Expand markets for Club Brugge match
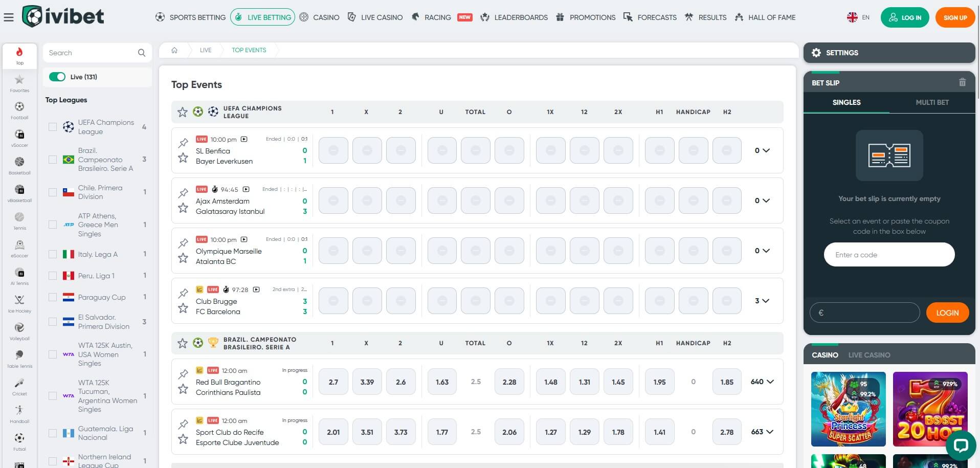This screenshot has width=980, height=468. coord(762,301)
